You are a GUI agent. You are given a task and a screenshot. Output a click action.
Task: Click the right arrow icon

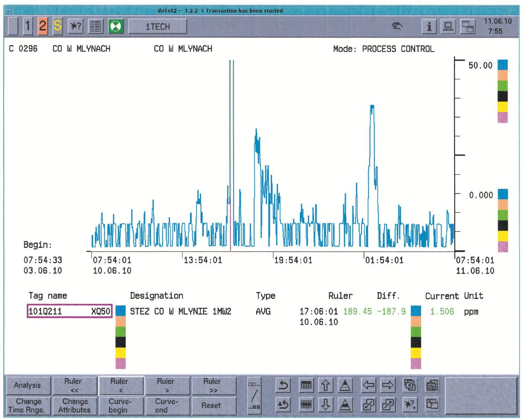click(x=388, y=386)
